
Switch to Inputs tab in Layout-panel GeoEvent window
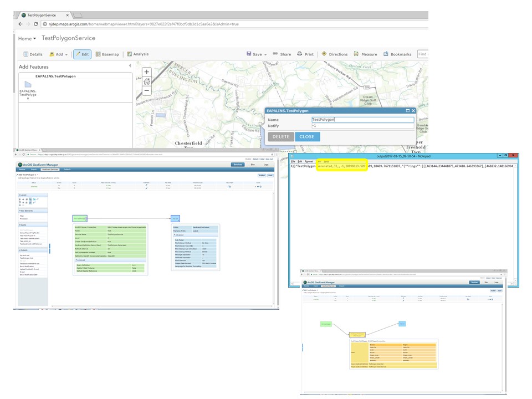click(34, 170)
